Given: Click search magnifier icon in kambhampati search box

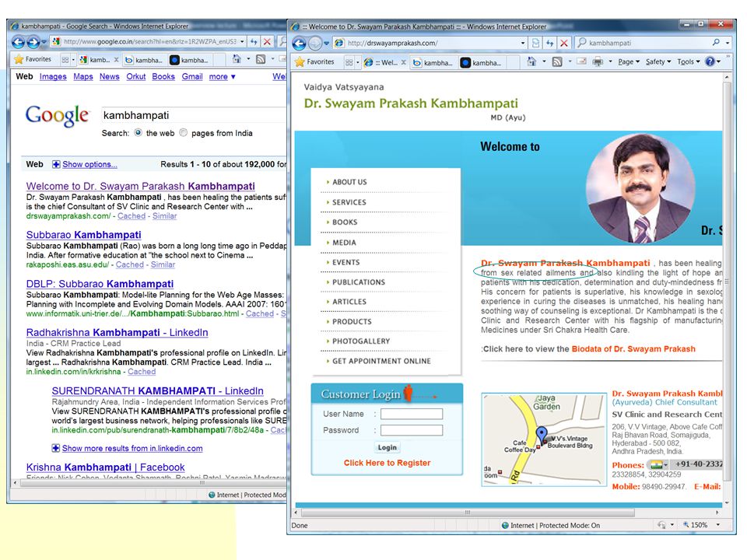Looking at the screenshot, I should (716, 42).
